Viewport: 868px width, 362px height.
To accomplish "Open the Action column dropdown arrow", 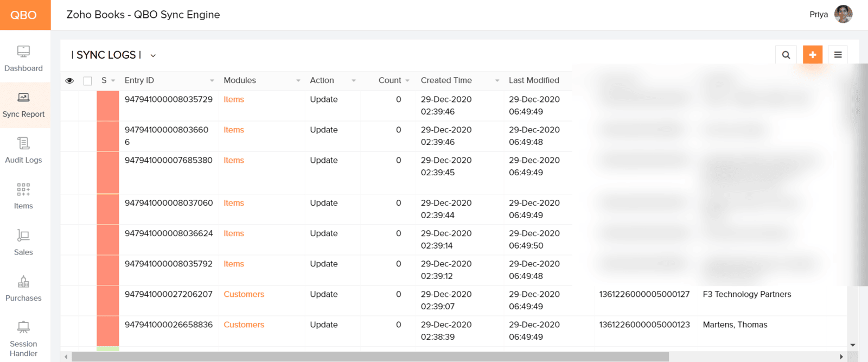I will (x=354, y=81).
